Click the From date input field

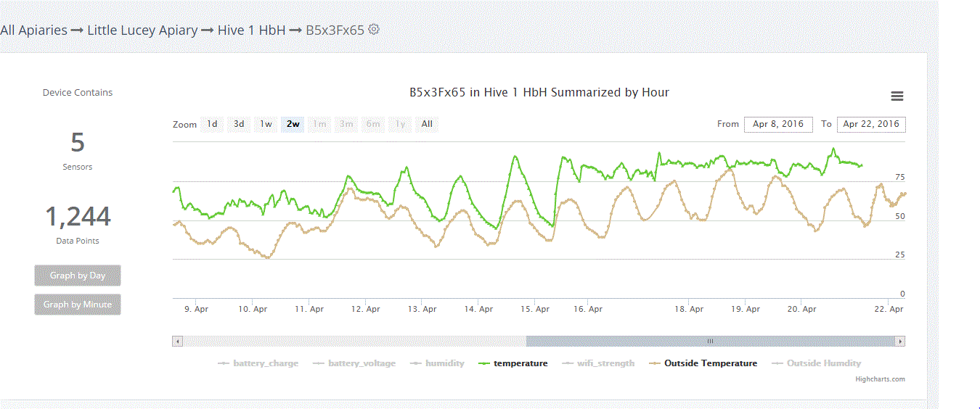click(x=778, y=124)
